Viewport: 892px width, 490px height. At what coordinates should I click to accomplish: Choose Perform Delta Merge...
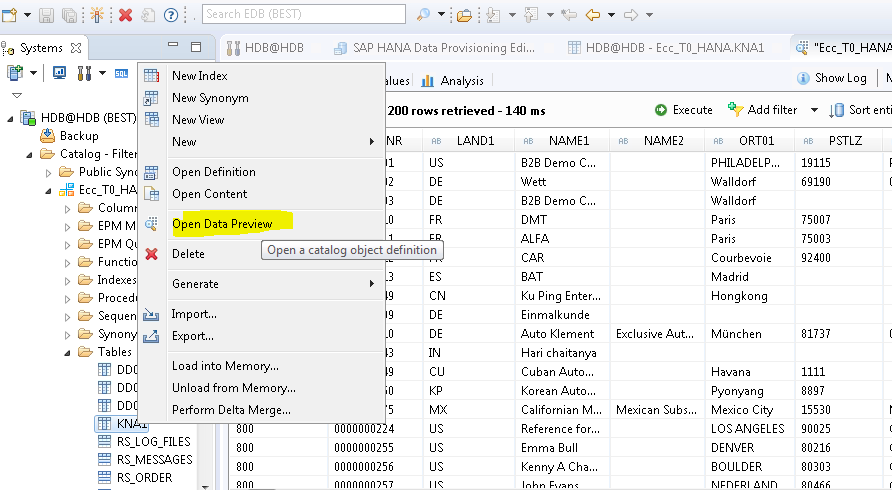pyautogui.click(x=262, y=410)
